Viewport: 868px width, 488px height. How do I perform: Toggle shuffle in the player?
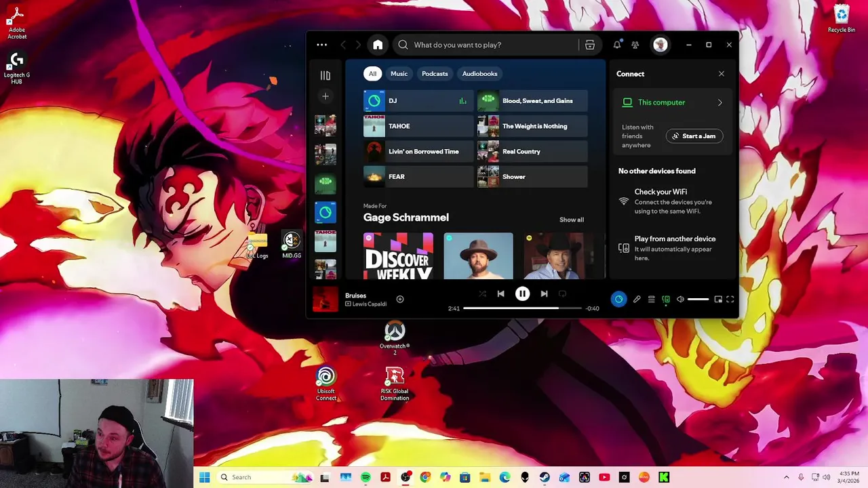click(x=482, y=293)
